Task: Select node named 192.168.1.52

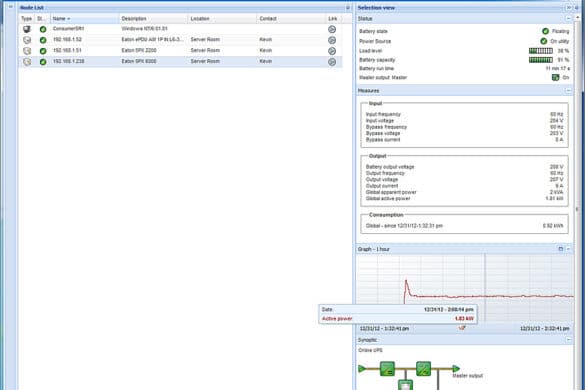Action: (67, 40)
